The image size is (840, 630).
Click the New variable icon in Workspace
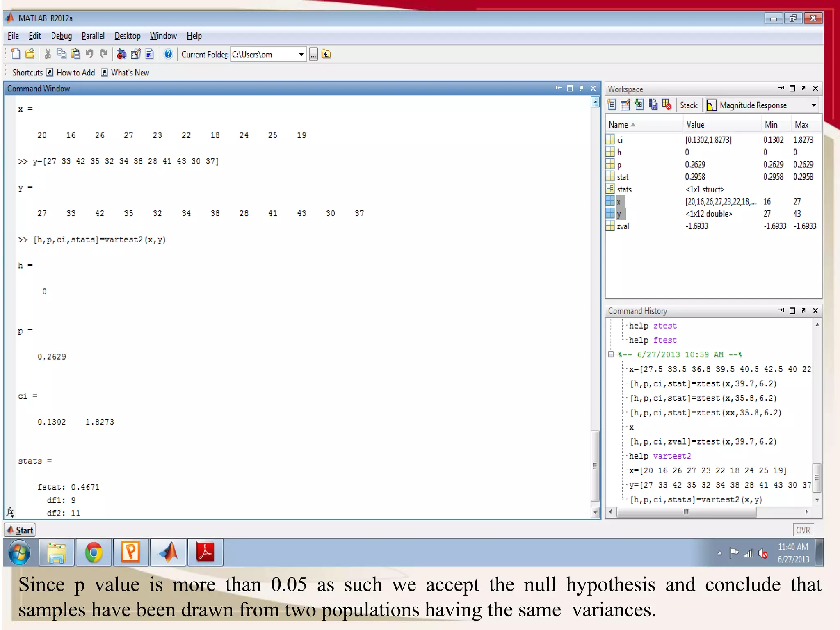(x=612, y=105)
